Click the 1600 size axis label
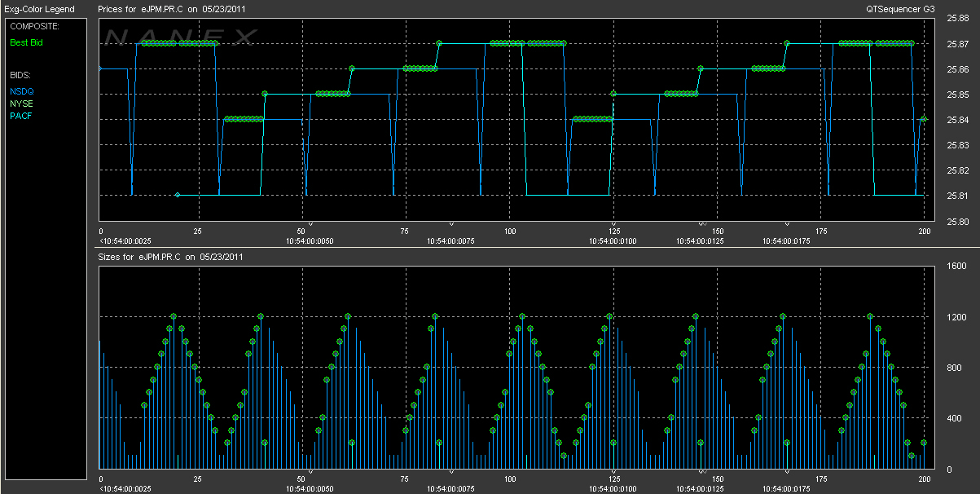The width and height of the screenshot is (980, 494). pos(956,267)
